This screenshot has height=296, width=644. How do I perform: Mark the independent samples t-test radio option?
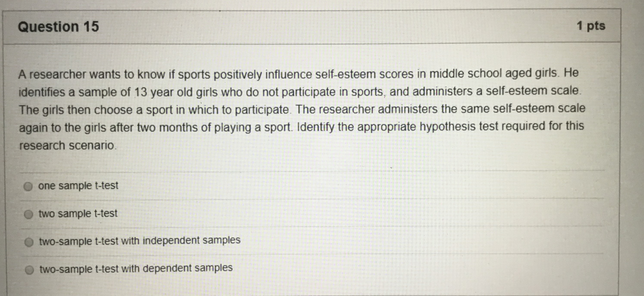[29, 242]
